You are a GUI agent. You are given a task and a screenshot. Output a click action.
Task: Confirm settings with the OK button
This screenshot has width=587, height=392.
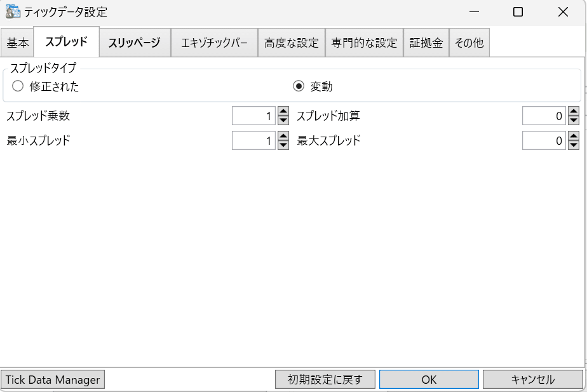tap(429, 379)
